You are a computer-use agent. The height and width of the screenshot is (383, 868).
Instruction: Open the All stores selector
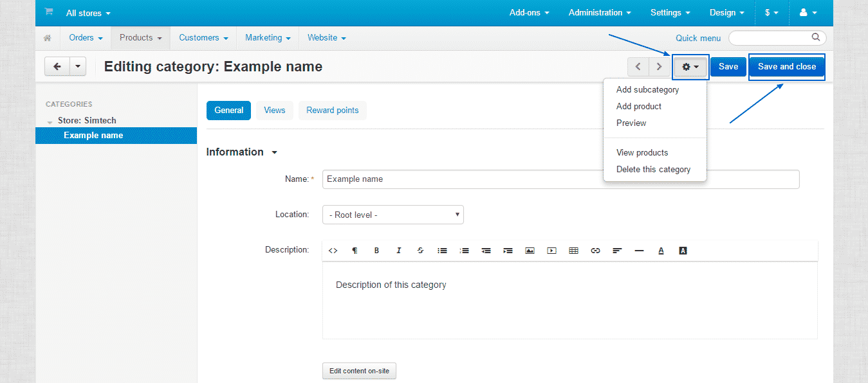(88, 13)
